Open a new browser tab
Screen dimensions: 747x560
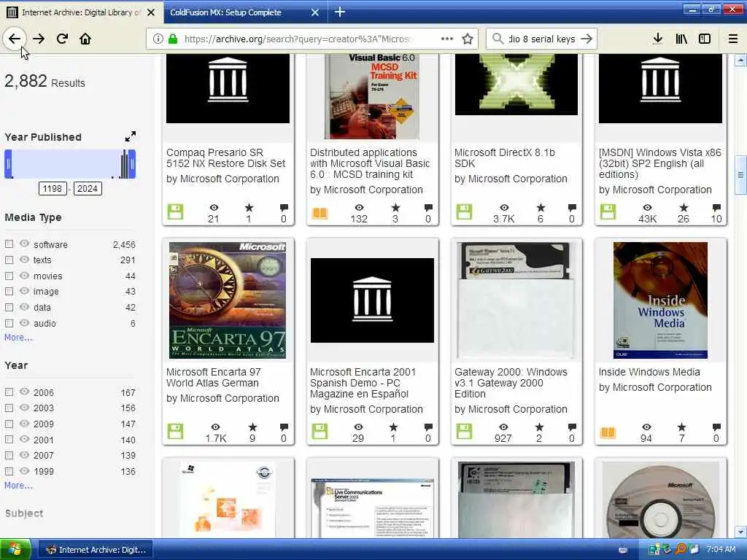(340, 12)
